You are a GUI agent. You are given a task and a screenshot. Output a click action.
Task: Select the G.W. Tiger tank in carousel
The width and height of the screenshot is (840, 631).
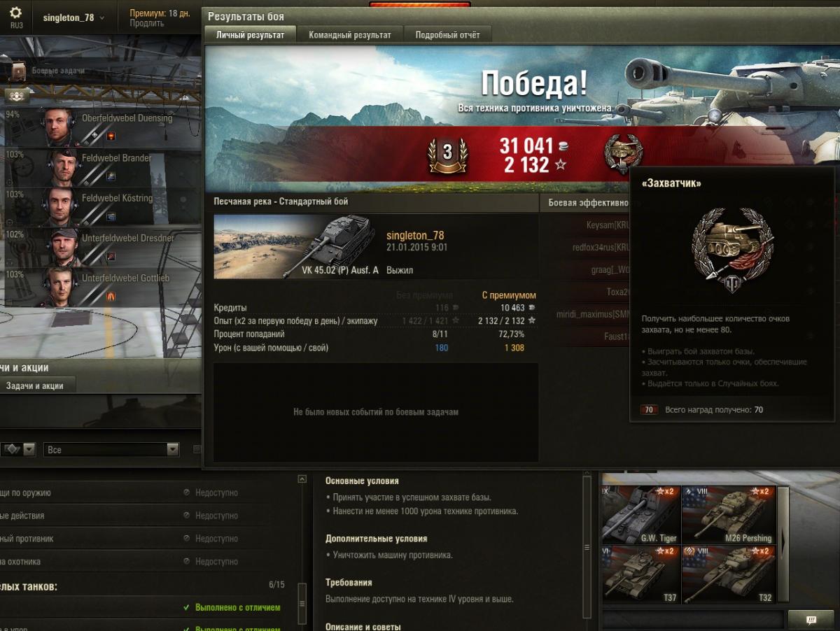coord(641,514)
